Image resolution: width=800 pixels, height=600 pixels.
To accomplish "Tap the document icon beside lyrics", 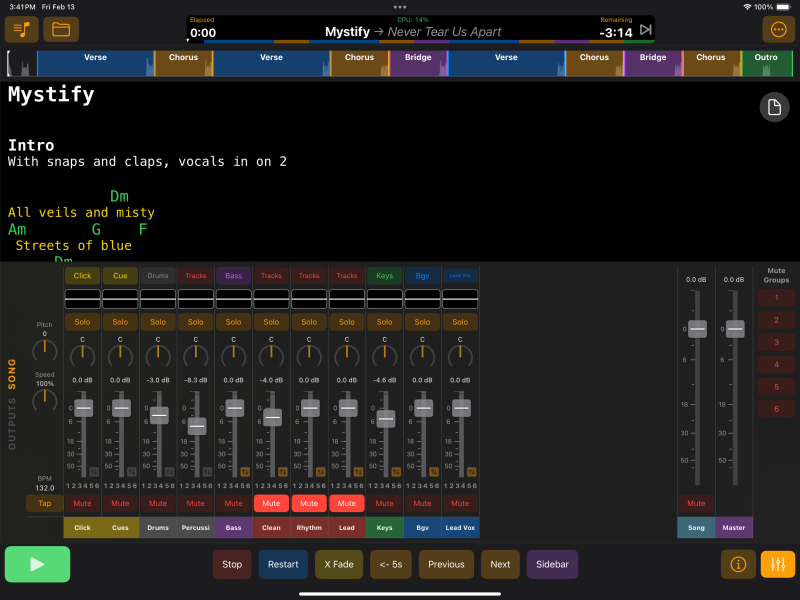I will coord(774,108).
